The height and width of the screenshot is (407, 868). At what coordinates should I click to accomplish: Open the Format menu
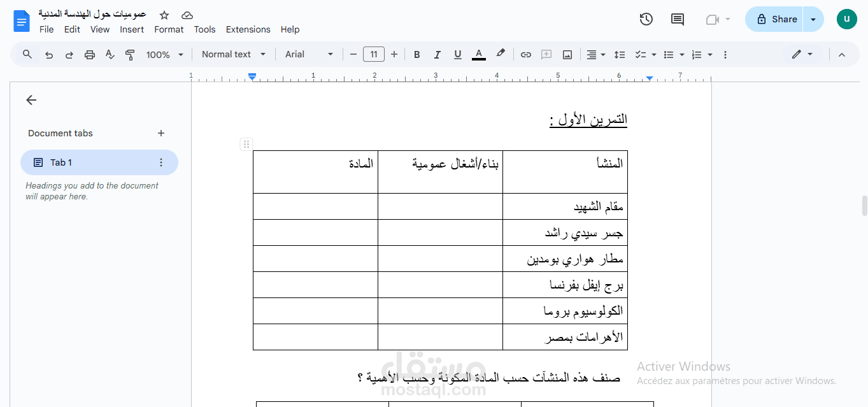point(169,29)
